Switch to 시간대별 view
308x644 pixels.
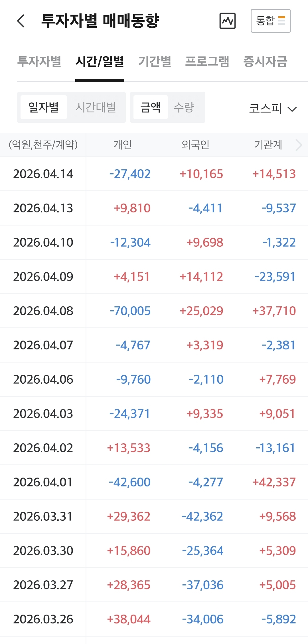click(x=96, y=107)
